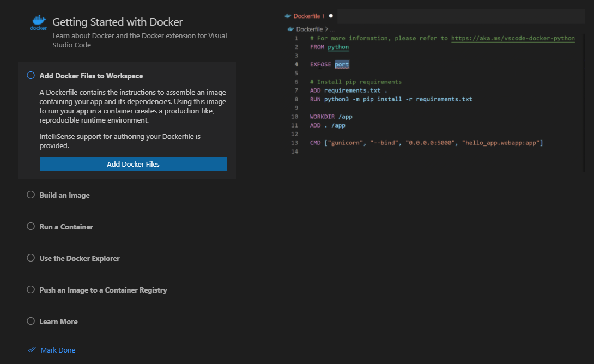This screenshot has height=364, width=594.
Task: Click the underlined python image name
Action: [x=338, y=47]
